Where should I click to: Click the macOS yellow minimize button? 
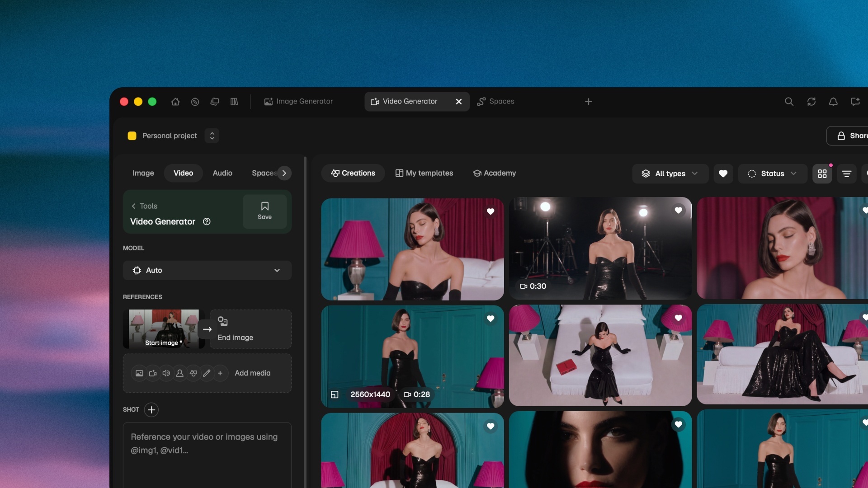tap(138, 102)
